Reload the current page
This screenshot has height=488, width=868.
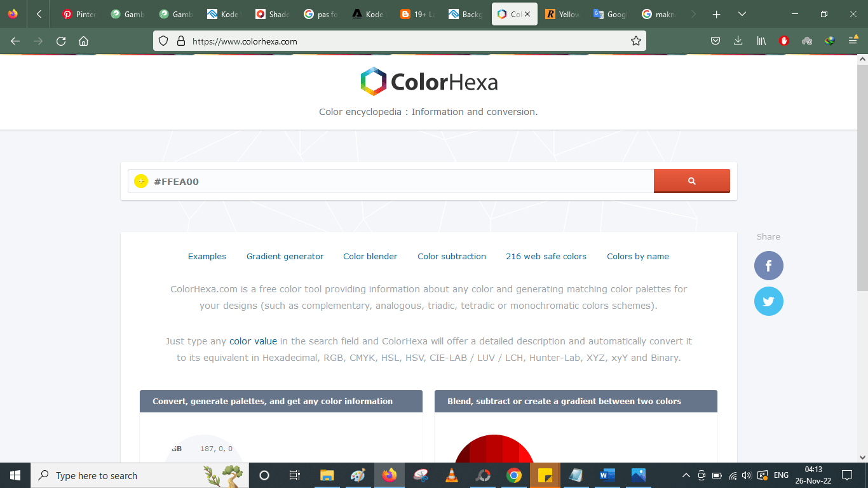pyautogui.click(x=61, y=41)
